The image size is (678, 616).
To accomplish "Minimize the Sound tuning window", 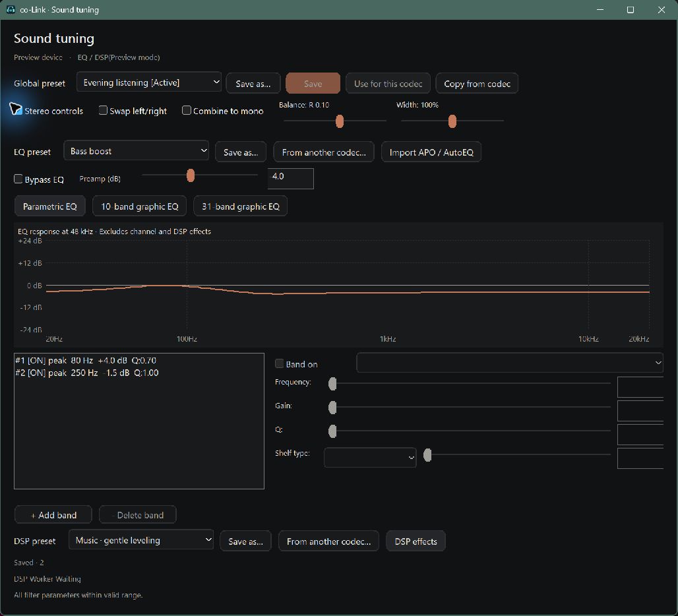I will coord(600,9).
